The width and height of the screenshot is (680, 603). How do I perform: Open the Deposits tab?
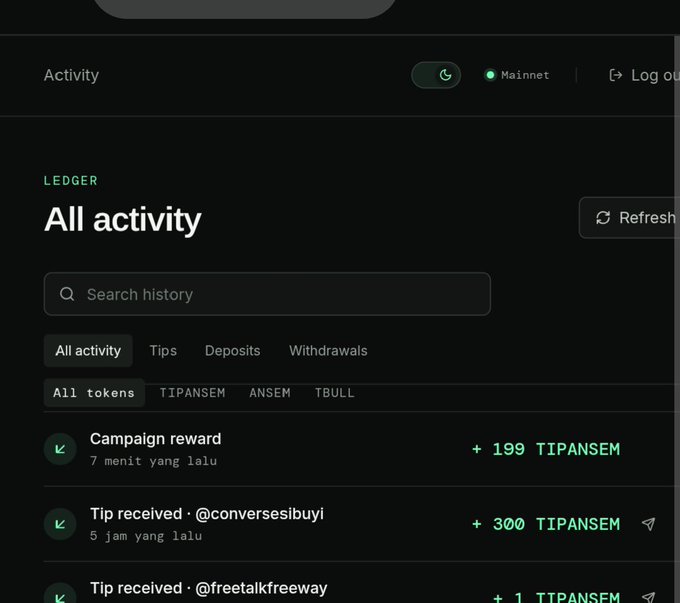click(232, 351)
